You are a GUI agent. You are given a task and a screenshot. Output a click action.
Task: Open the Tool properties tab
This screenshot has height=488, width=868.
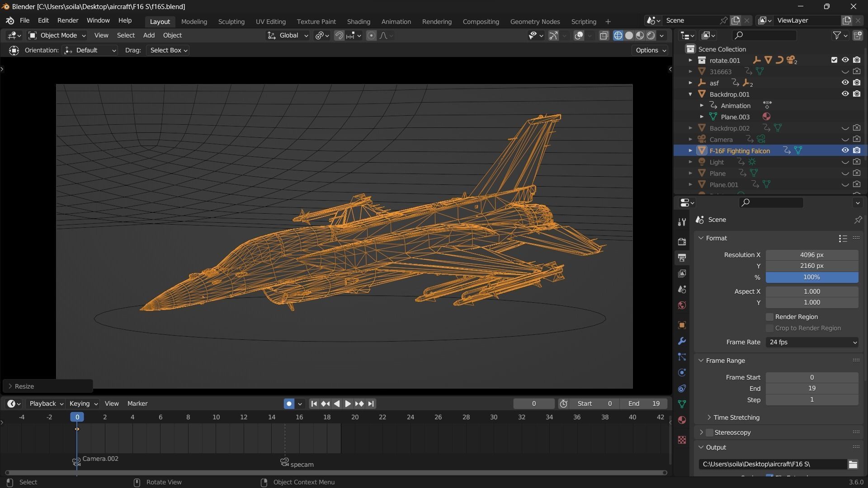pos(682,222)
